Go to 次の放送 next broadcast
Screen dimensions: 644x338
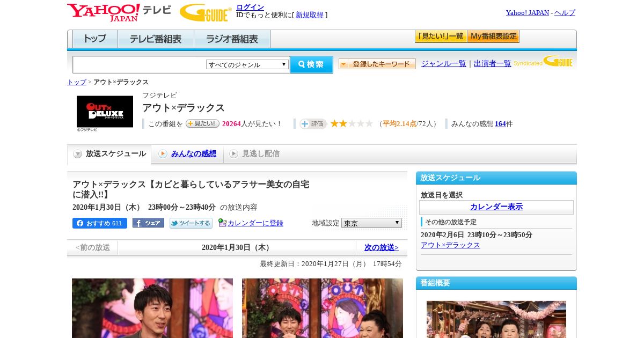[382, 248]
